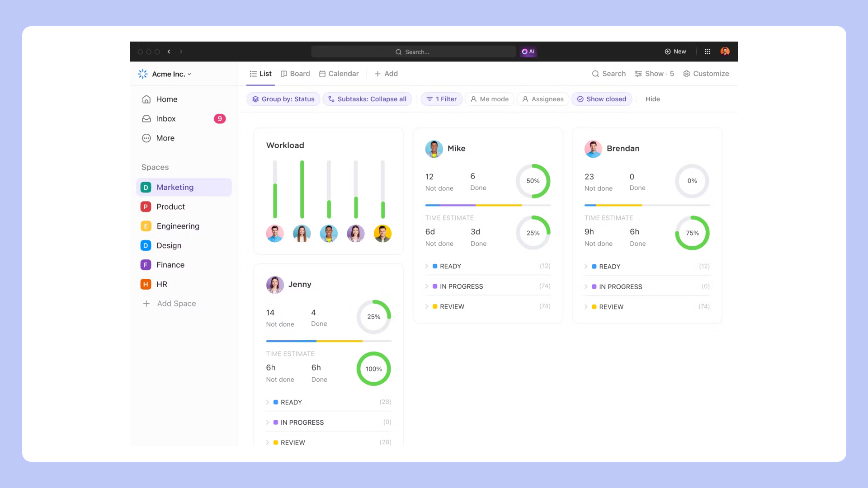Click Mike's status progress bar
The height and width of the screenshot is (488, 868).
487,205
